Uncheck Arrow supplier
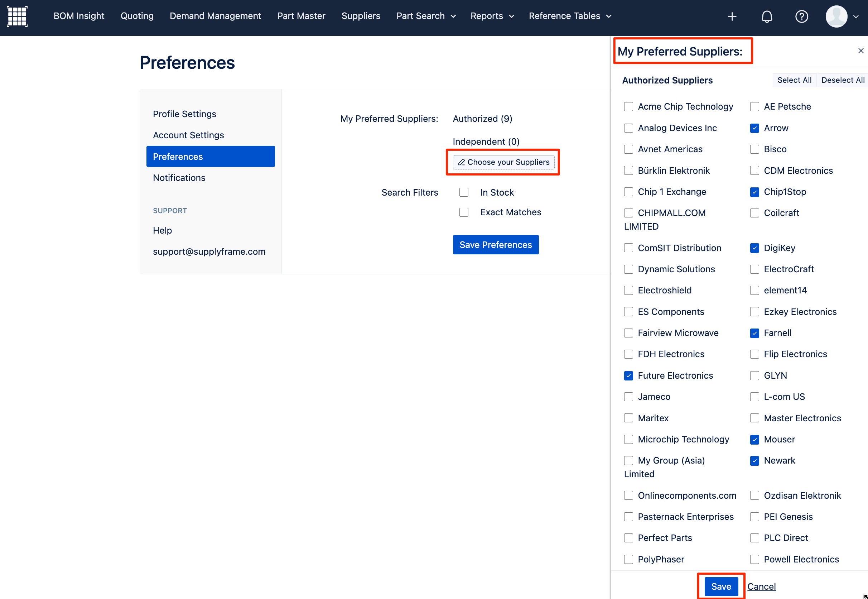The height and width of the screenshot is (599, 868). 754,128
